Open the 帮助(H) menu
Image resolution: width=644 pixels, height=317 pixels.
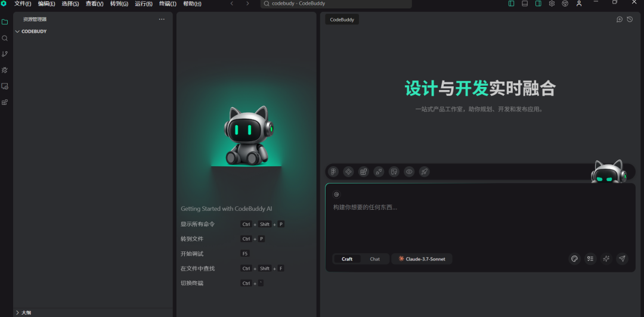(192, 4)
